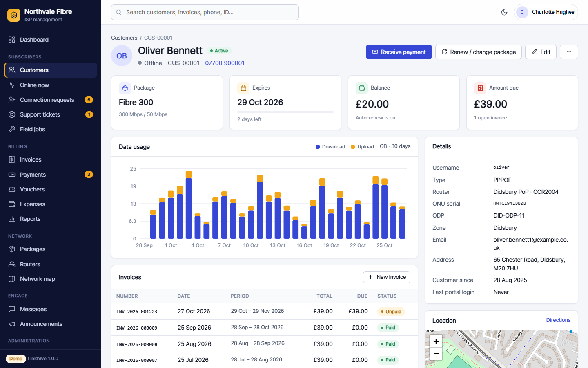Click the expiry progress bar
Viewport: 588px width, 368px height.
pyautogui.click(x=285, y=112)
